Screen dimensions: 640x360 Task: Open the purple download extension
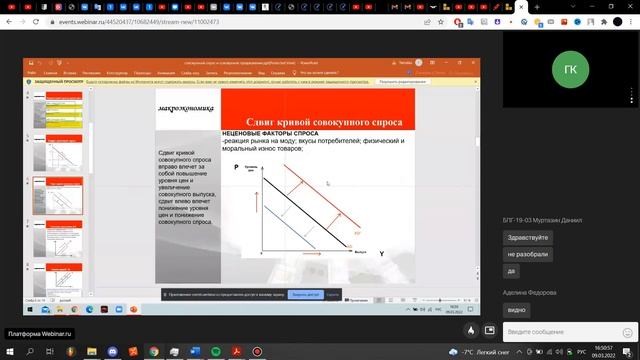497,22
